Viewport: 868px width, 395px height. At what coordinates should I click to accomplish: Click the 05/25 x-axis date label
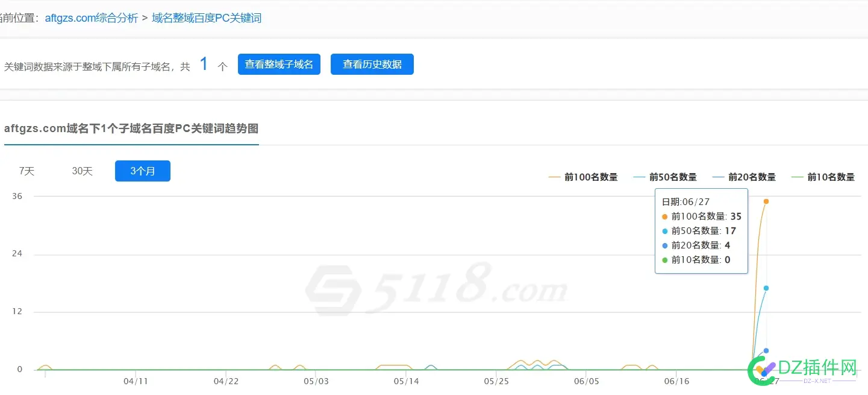[496, 382]
